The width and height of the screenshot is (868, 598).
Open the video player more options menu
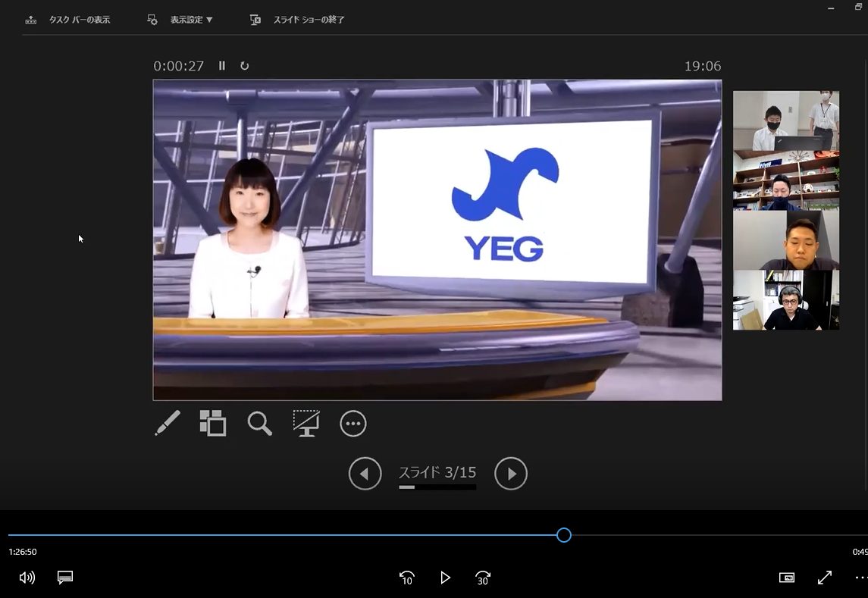coord(861,578)
